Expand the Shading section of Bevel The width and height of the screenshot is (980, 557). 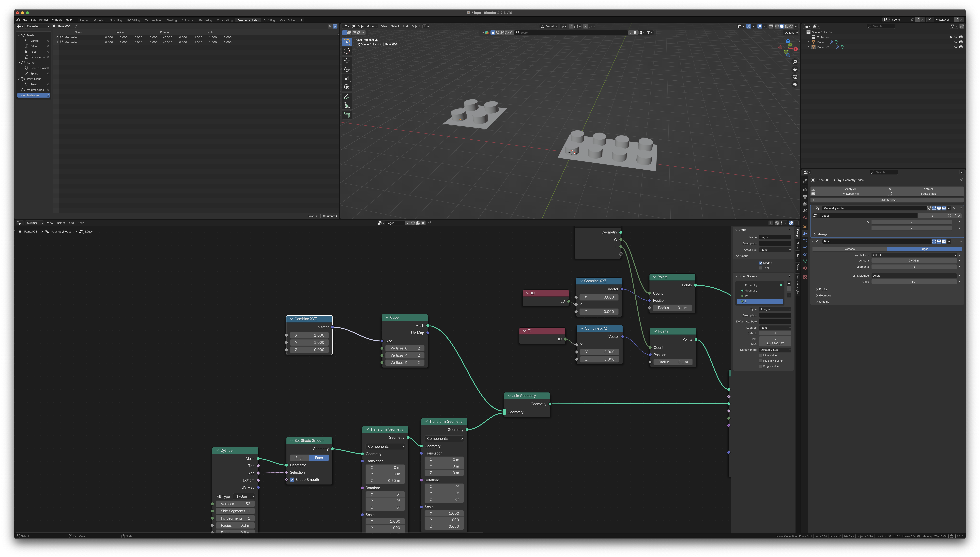823,302
